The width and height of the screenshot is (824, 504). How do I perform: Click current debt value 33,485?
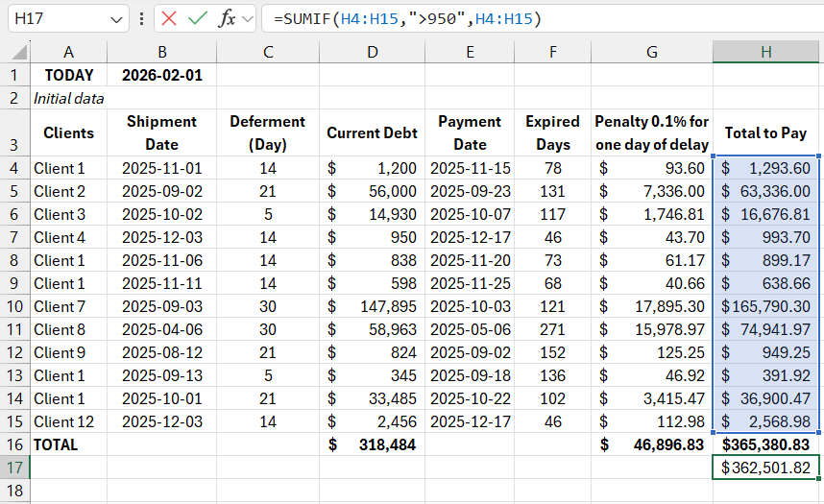click(372, 399)
